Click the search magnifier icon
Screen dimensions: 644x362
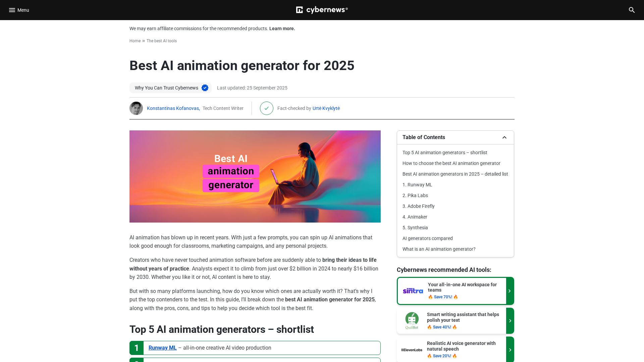pos(632,10)
